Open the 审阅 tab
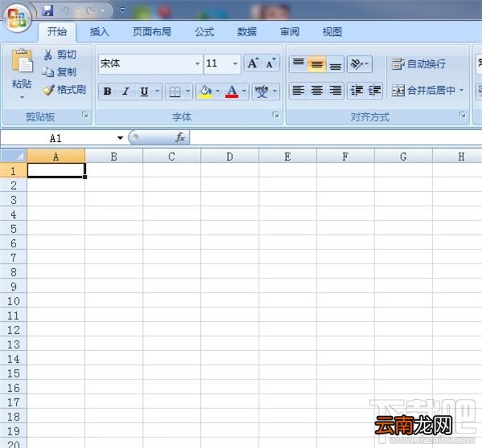Viewport: 482px width, 448px height. 289,31
